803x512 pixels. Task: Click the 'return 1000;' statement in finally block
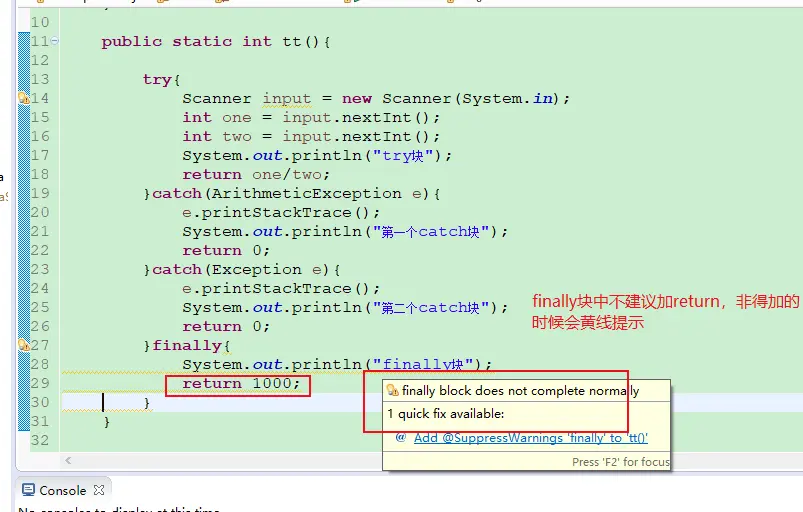pyautogui.click(x=241, y=383)
